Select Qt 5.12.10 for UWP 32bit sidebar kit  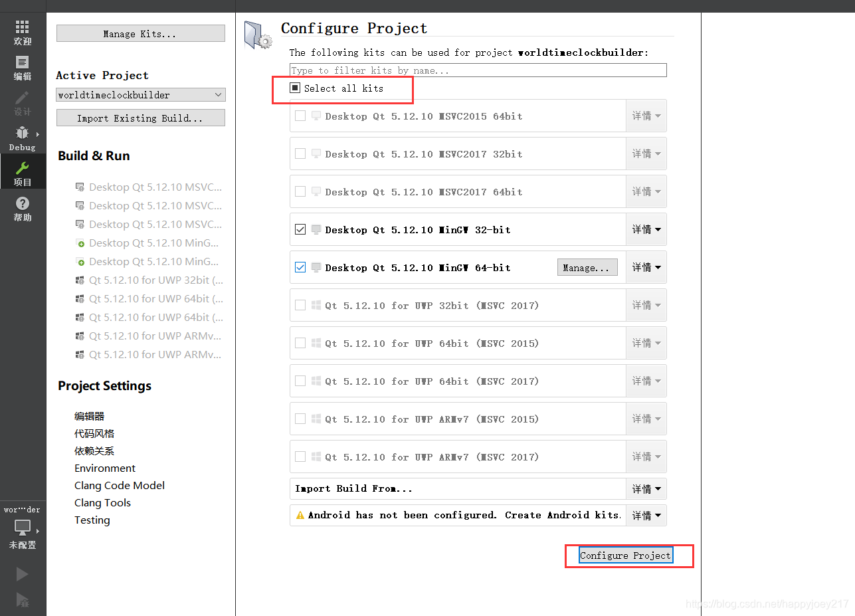click(x=149, y=280)
